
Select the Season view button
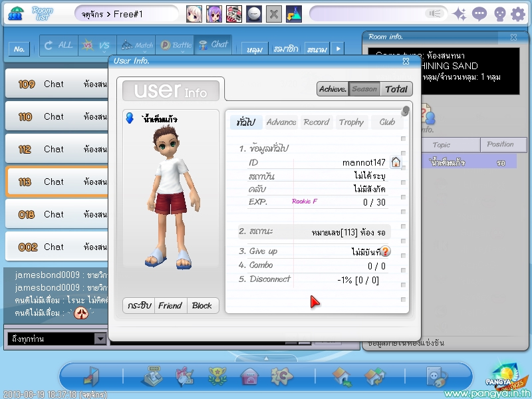coord(364,89)
